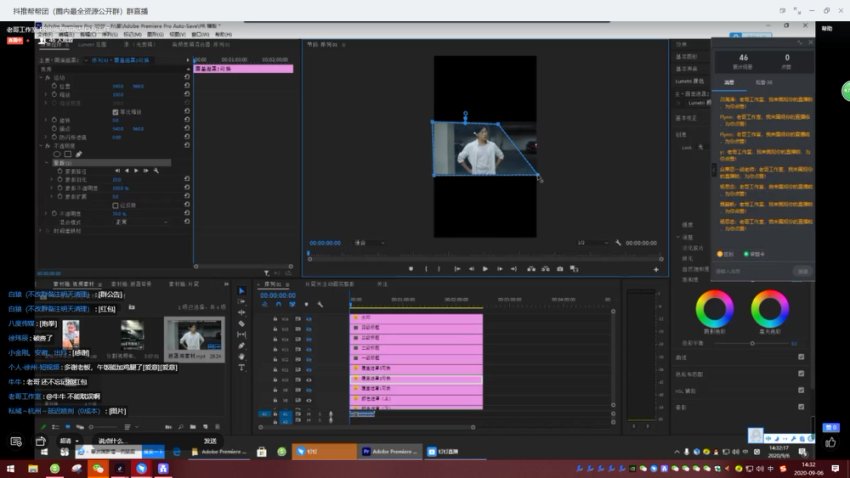Select the Slip tool
The image size is (850, 478).
click(242, 334)
